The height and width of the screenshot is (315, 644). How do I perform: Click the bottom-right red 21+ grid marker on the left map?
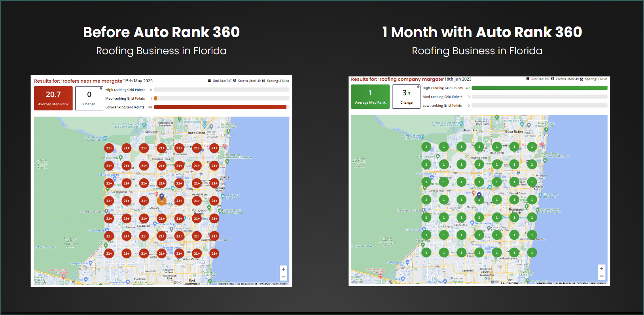pos(214,254)
